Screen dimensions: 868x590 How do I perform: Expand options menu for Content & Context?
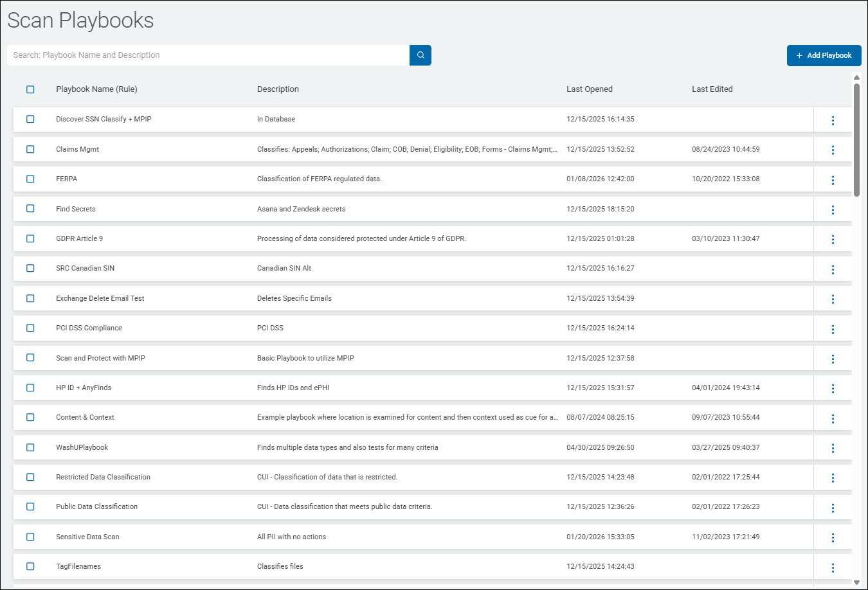pos(833,418)
